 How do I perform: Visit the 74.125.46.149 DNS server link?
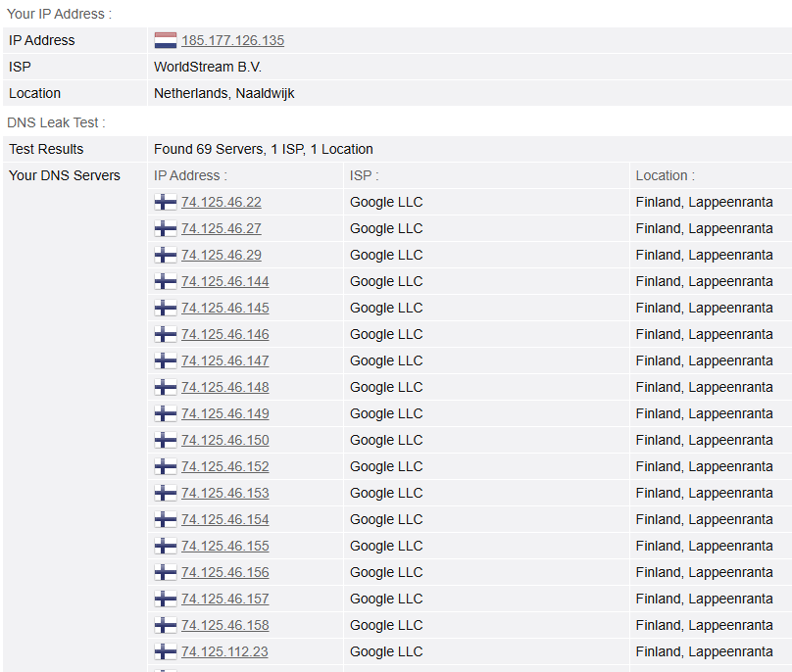(x=225, y=413)
